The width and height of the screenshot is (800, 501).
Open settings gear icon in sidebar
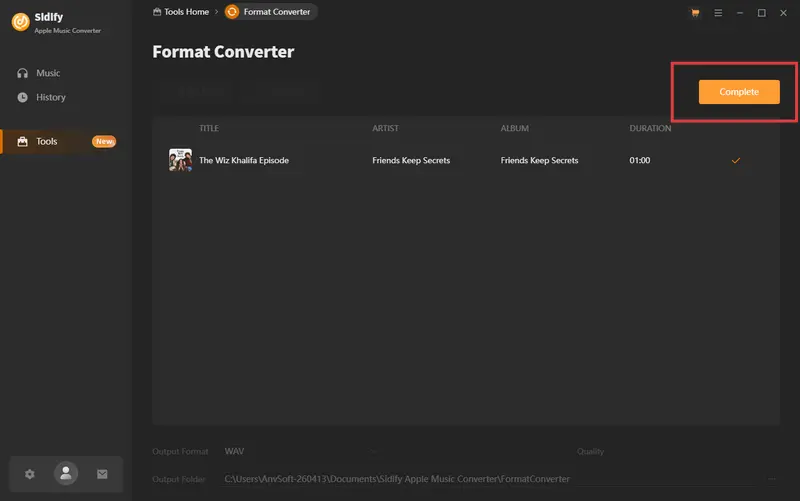click(30, 474)
